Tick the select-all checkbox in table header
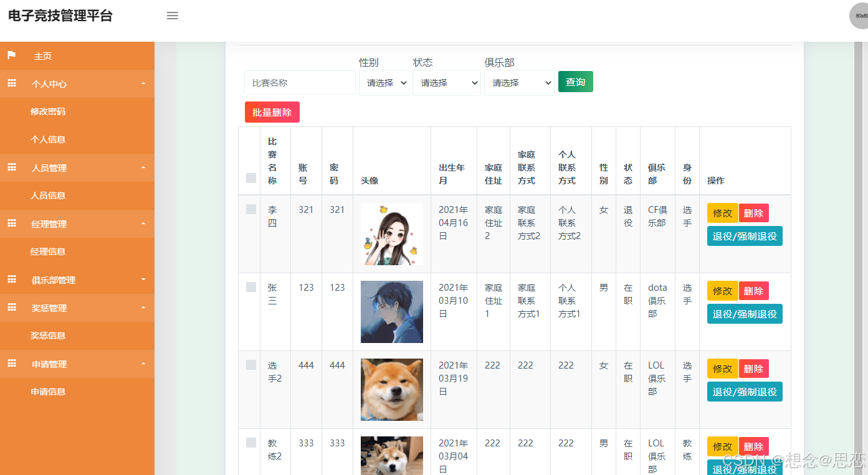Screen dimensions: 868x475 coord(251,178)
